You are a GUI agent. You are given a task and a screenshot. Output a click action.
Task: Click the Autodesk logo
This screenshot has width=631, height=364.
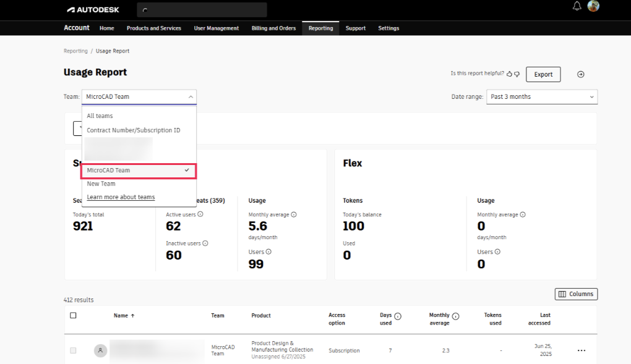click(x=93, y=10)
